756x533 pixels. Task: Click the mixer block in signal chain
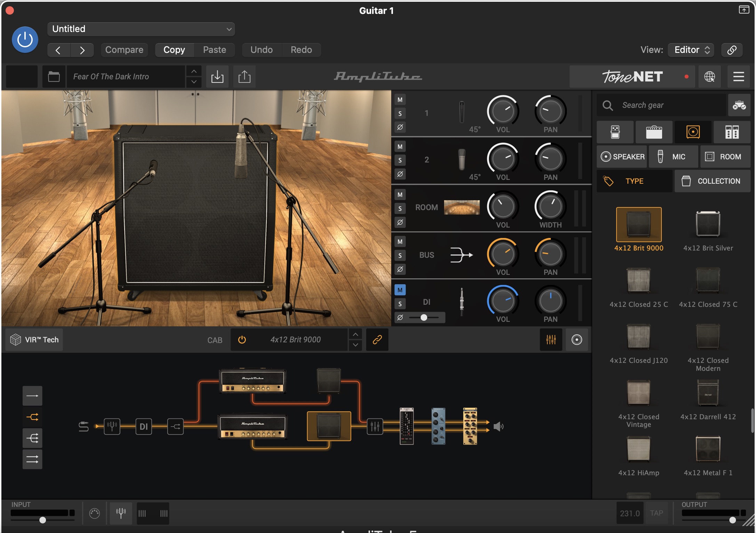point(375,426)
